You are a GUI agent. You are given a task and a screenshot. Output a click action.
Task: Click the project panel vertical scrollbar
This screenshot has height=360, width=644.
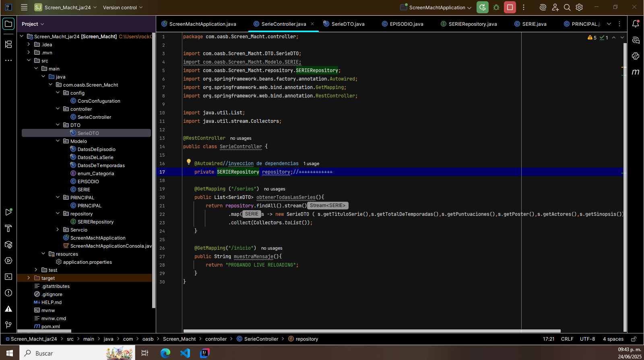(153, 170)
